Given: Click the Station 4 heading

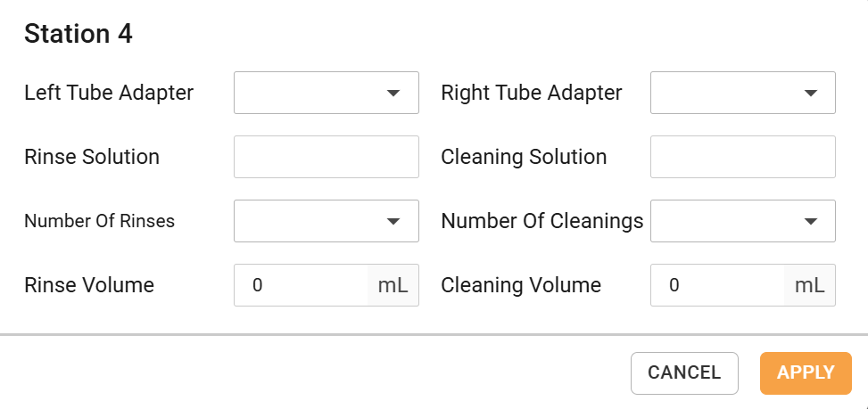Looking at the screenshot, I should pos(79,34).
